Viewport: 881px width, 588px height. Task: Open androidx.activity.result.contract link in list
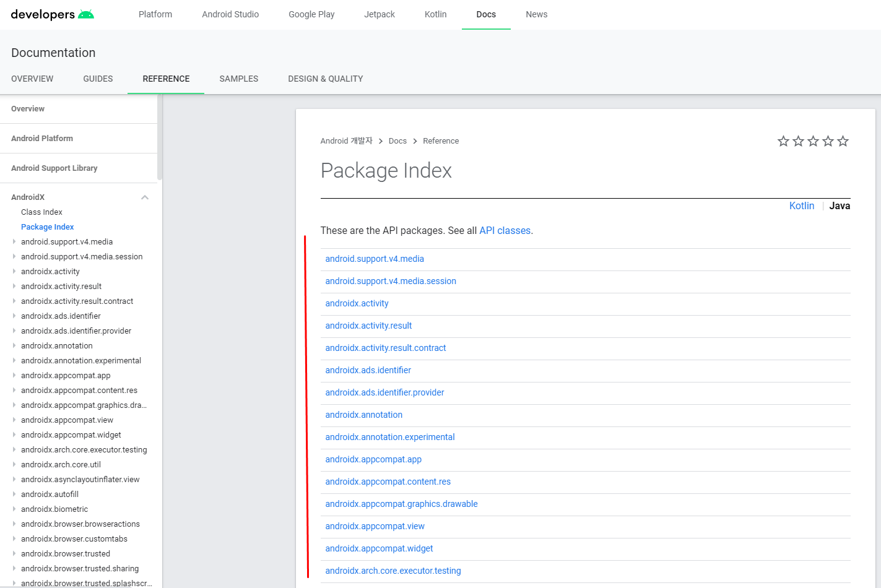point(386,348)
